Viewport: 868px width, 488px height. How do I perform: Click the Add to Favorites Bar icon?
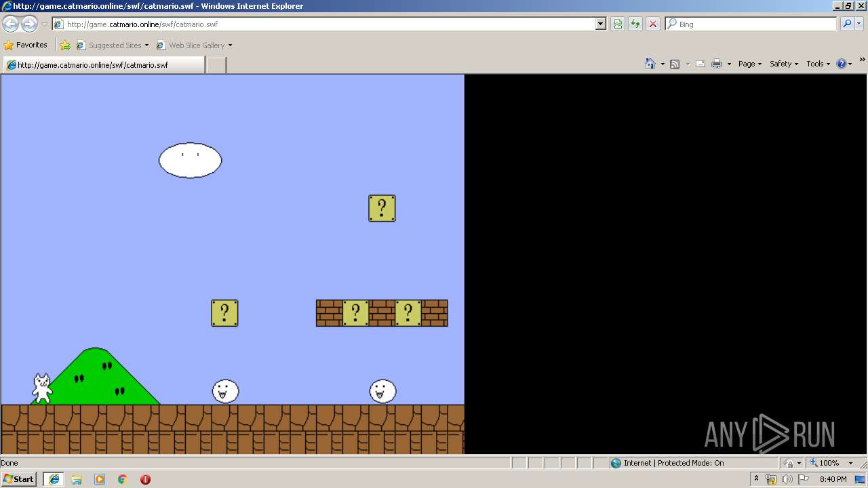[x=65, y=45]
